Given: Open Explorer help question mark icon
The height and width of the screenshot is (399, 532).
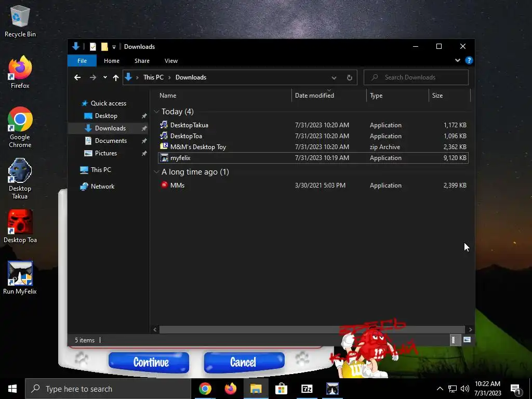Looking at the screenshot, I should 469,60.
